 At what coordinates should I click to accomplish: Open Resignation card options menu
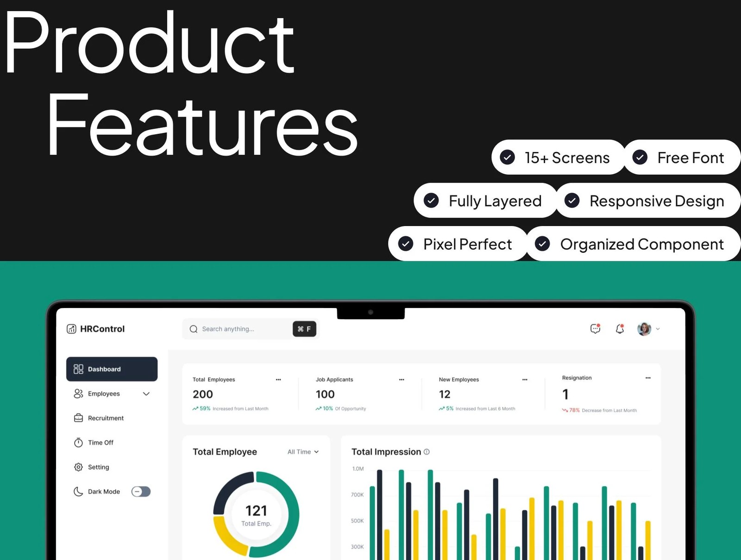coord(648,378)
